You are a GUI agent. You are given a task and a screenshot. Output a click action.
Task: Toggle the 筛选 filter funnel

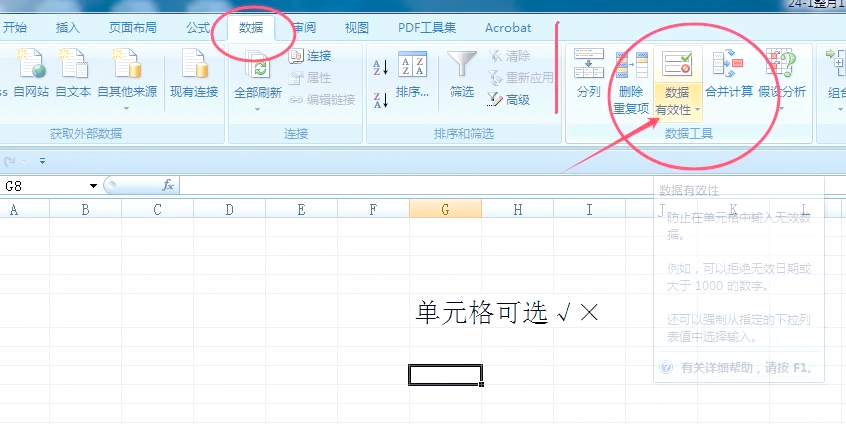point(462,74)
